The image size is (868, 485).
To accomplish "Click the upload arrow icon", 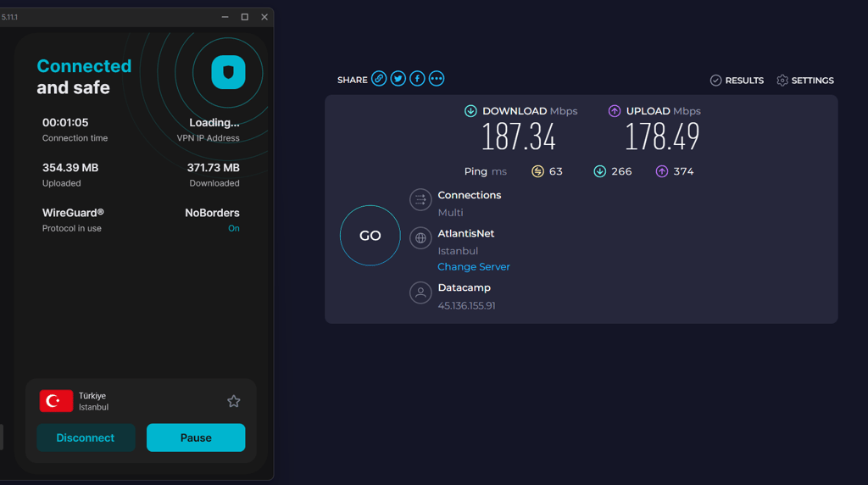I will click(x=615, y=111).
